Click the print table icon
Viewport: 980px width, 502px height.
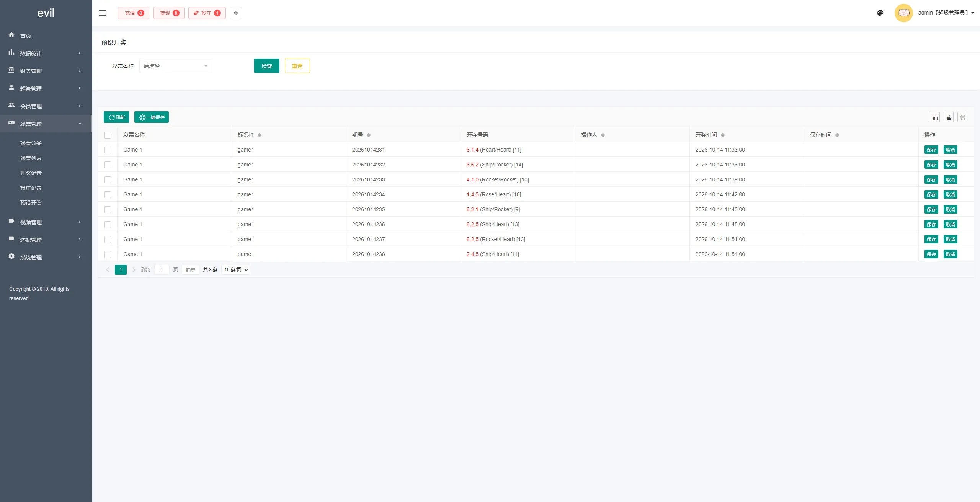[962, 117]
